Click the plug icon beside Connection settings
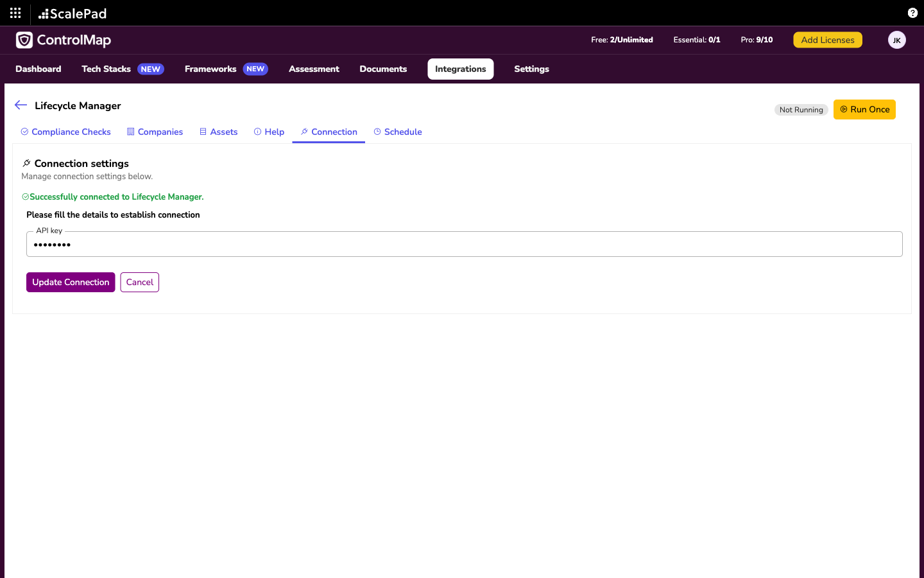924x578 pixels. click(26, 163)
